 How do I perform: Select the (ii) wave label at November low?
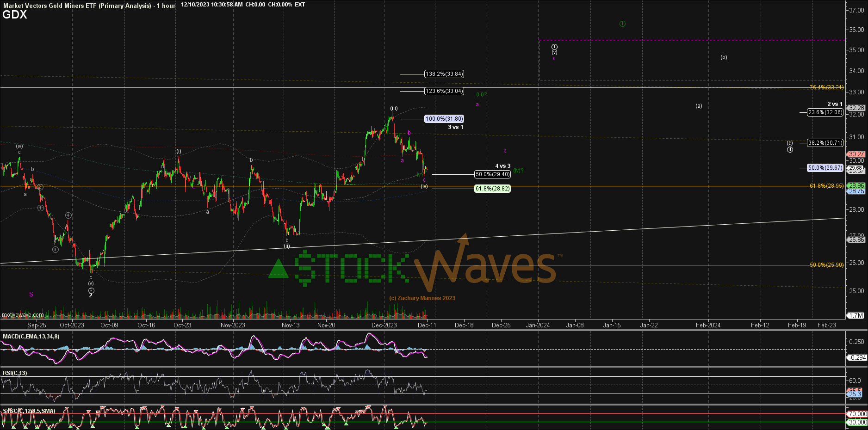pyautogui.click(x=287, y=246)
